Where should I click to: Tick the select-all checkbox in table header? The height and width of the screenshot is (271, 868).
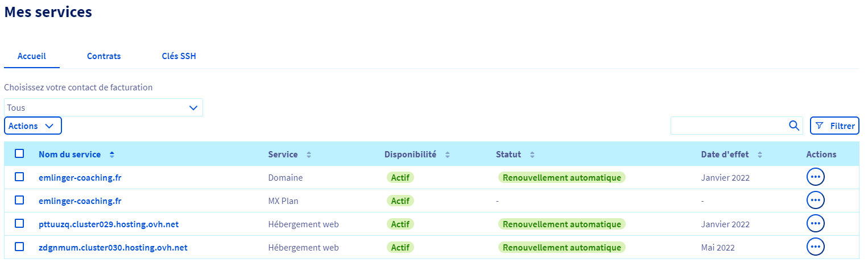pyautogui.click(x=19, y=153)
